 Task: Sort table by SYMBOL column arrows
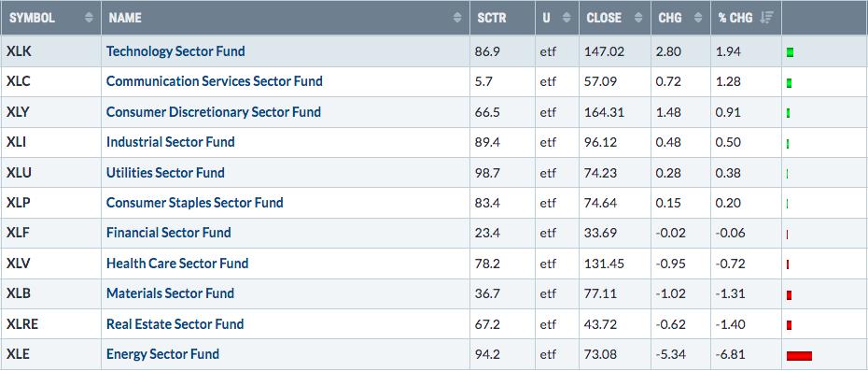(x=89, y=18)
